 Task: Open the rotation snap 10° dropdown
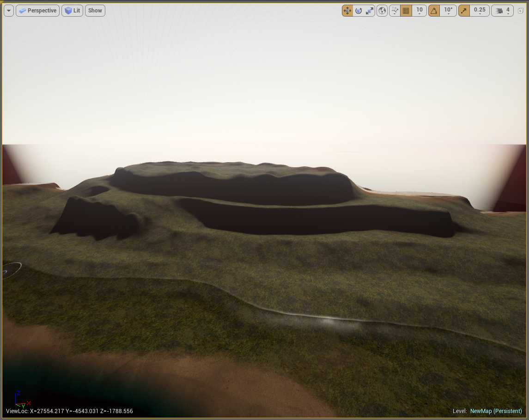tap(448, 11)
